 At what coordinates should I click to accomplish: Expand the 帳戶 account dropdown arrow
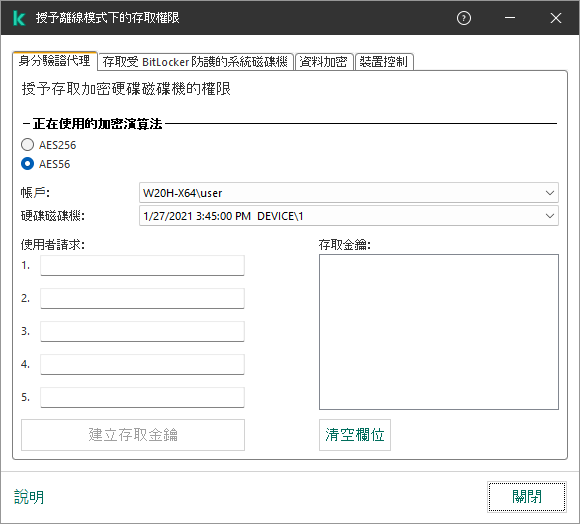(550, 193)
